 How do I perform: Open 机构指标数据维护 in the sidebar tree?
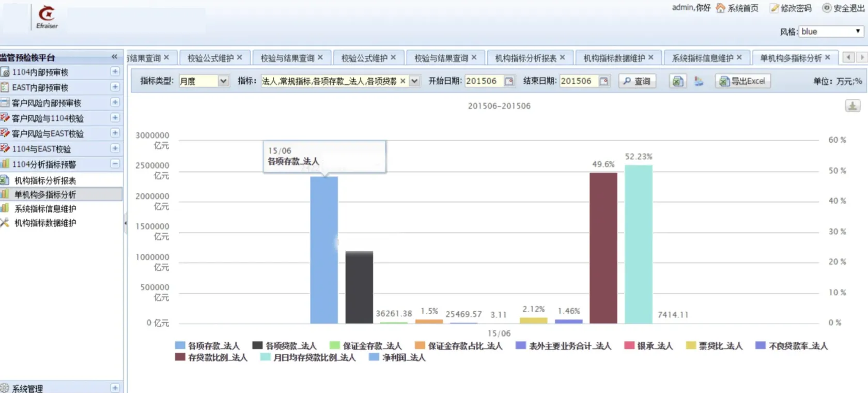click(x=45, y=223)
